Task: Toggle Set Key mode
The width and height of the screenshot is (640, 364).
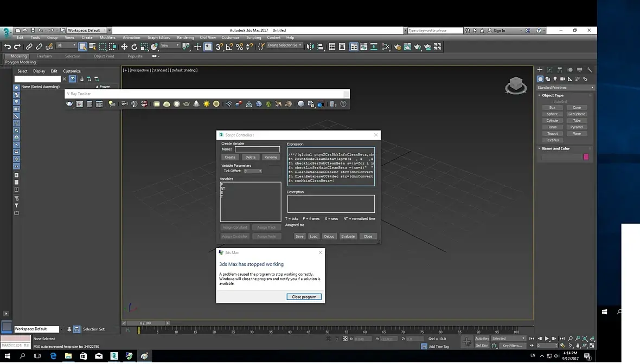Action: [x=482, y=346]
